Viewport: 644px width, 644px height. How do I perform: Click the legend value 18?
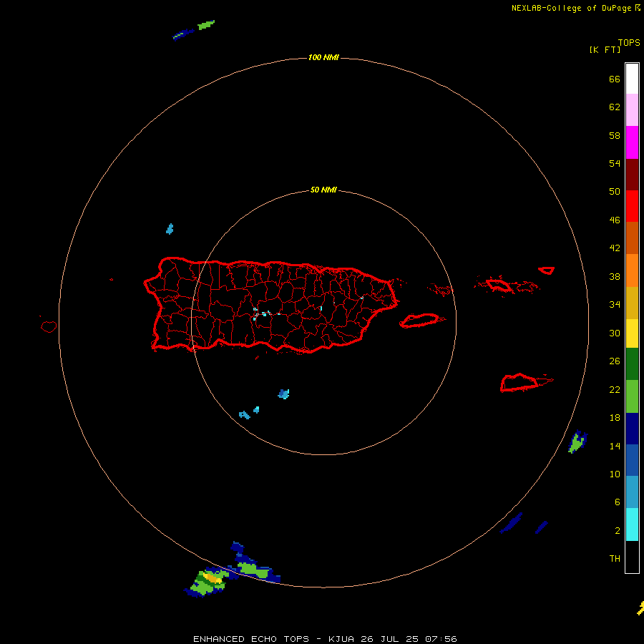pos(615,418)
